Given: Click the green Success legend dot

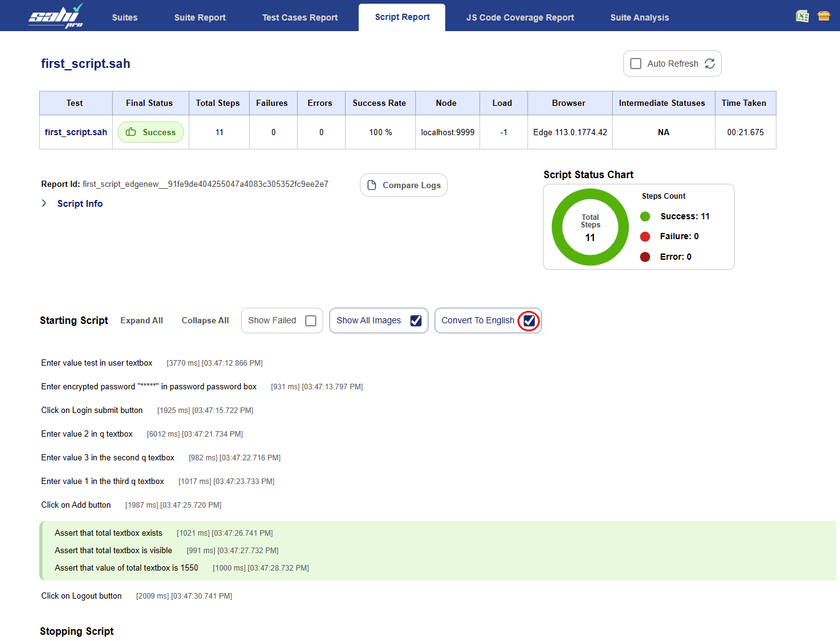Looking at the screenshot, I should point(645,216).
